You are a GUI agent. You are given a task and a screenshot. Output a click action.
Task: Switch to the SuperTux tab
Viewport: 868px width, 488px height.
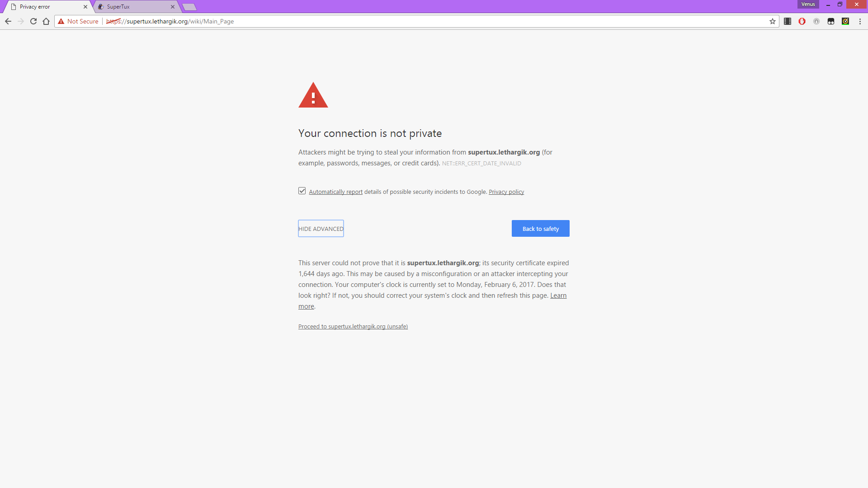(x=131, y=7)
